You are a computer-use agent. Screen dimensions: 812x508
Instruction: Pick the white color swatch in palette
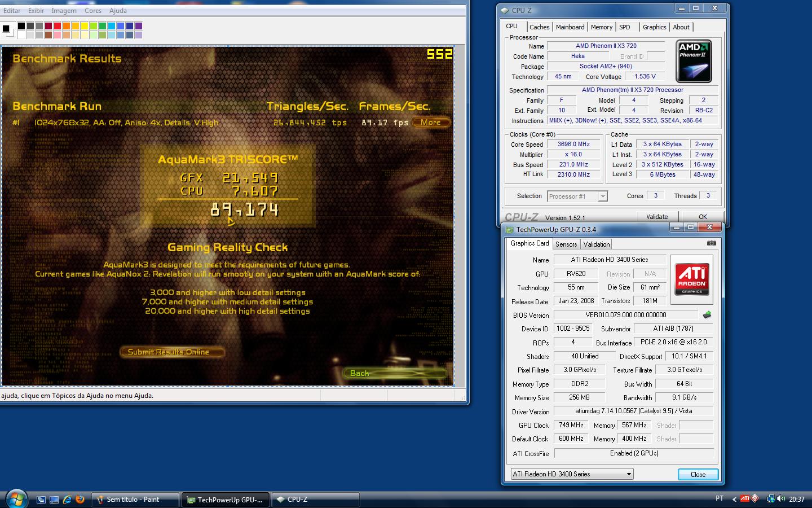[x=21, y=35]
